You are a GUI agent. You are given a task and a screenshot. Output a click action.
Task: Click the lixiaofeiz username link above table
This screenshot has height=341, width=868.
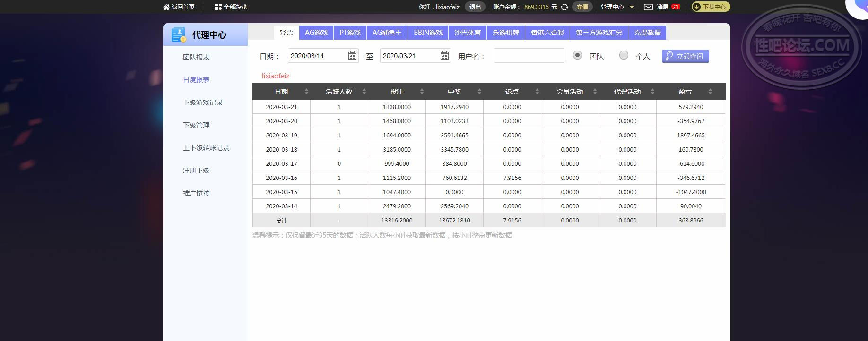pos(276,76)
